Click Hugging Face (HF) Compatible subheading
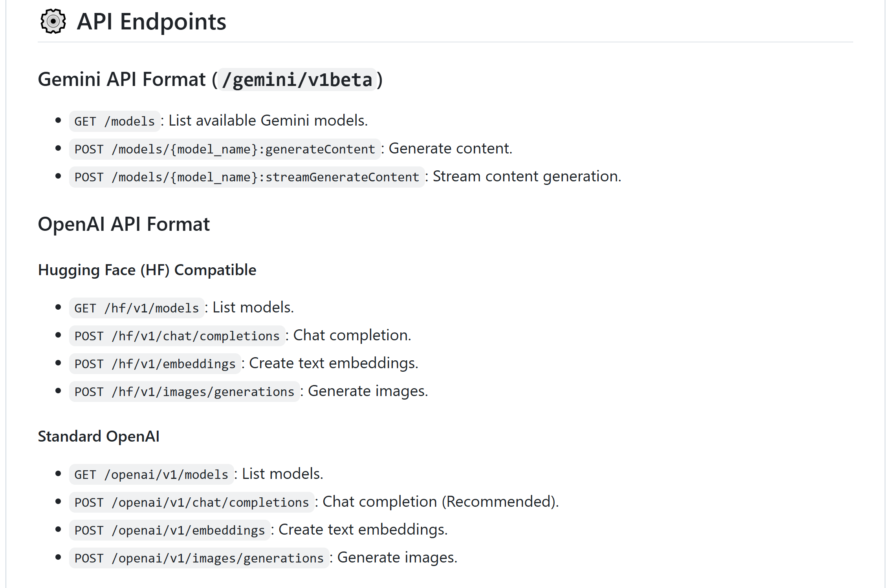 [147, 270]
